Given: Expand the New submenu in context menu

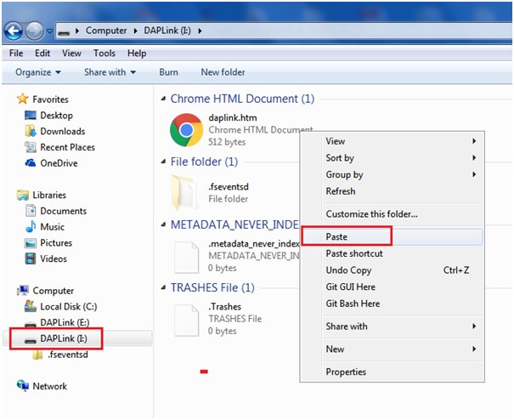Looking at the screenshot, I should pos(335,349).
